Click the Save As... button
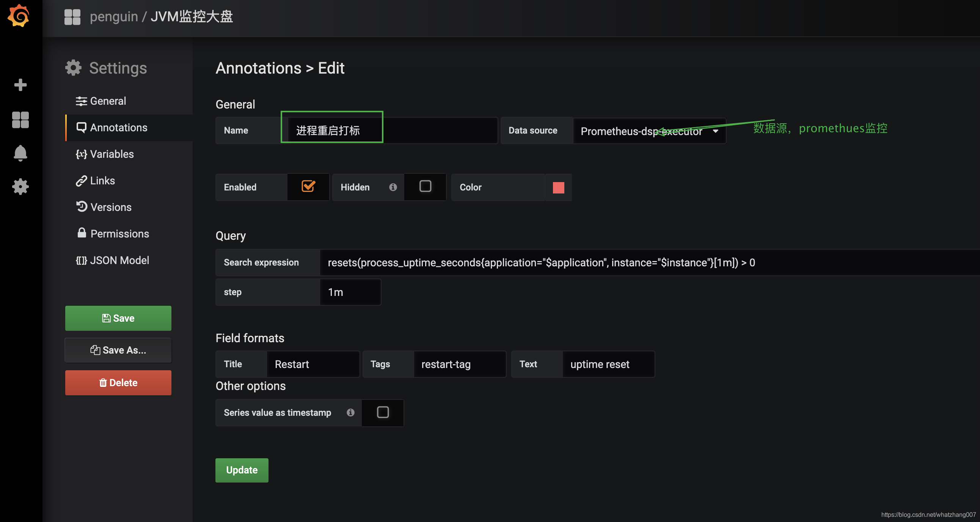 (118, 350)
